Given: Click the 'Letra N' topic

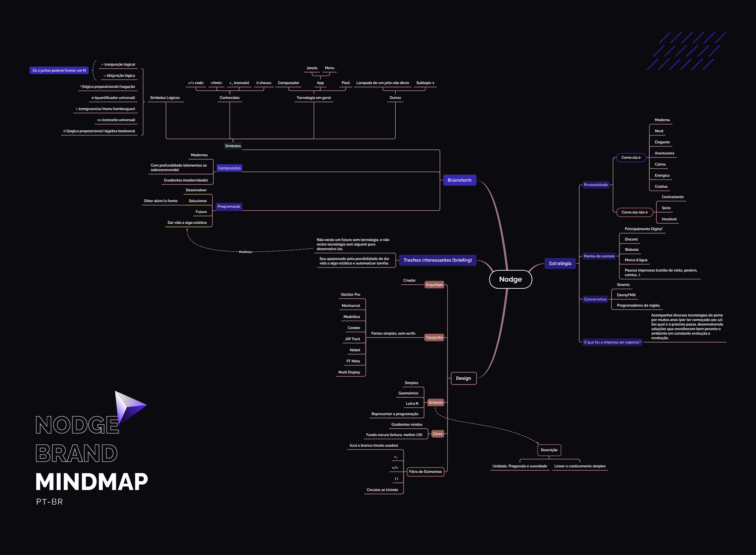Looking at the screenshot, I should coord(412,403).
